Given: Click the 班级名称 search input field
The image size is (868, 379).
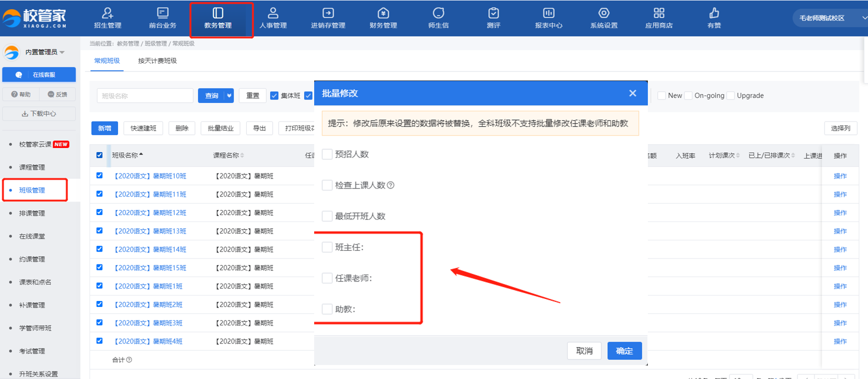Looking at the screenshot, I should pyautogui.click(x=145, y=95).
